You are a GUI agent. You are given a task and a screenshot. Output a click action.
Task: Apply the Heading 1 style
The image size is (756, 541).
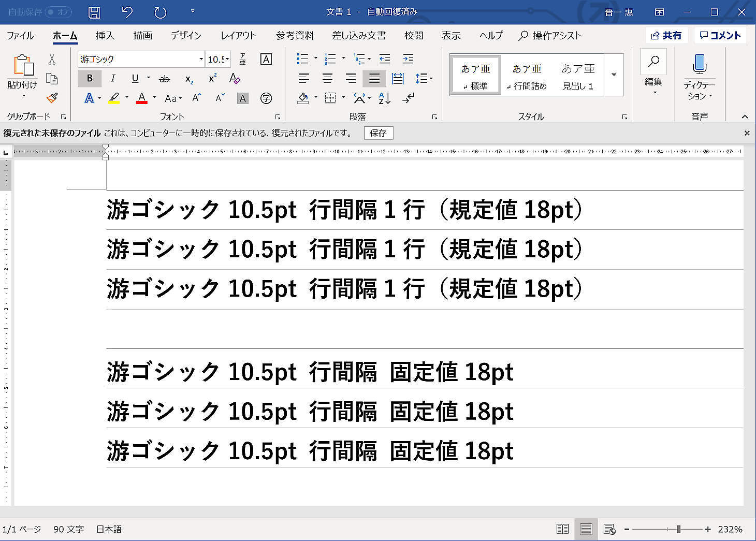(x=578, y=75)
